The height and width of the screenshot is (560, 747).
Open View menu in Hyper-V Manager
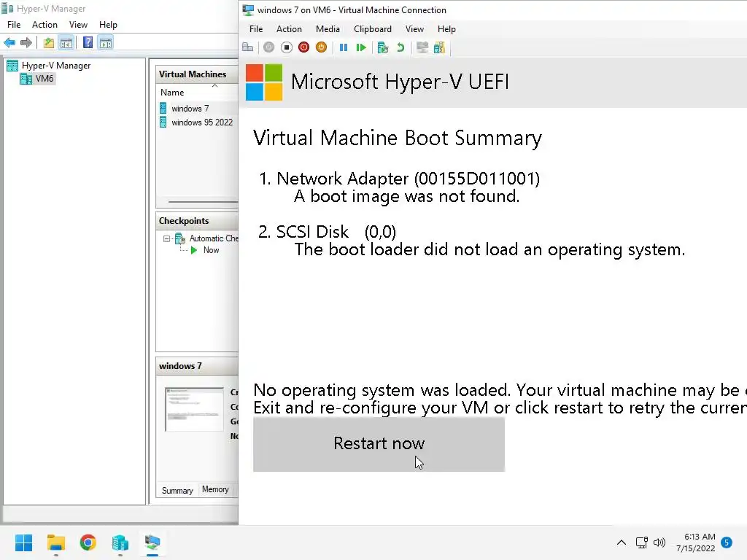(x=78, y=25)
